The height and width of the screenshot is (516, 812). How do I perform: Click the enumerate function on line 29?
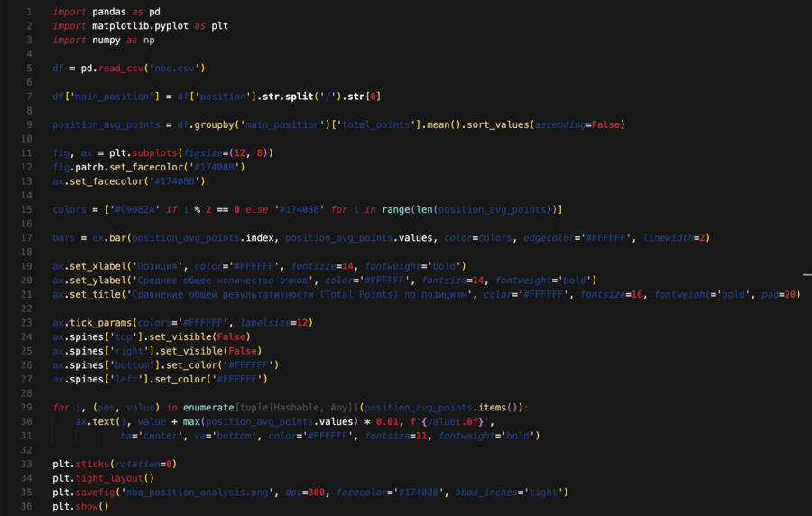point(208,408)
